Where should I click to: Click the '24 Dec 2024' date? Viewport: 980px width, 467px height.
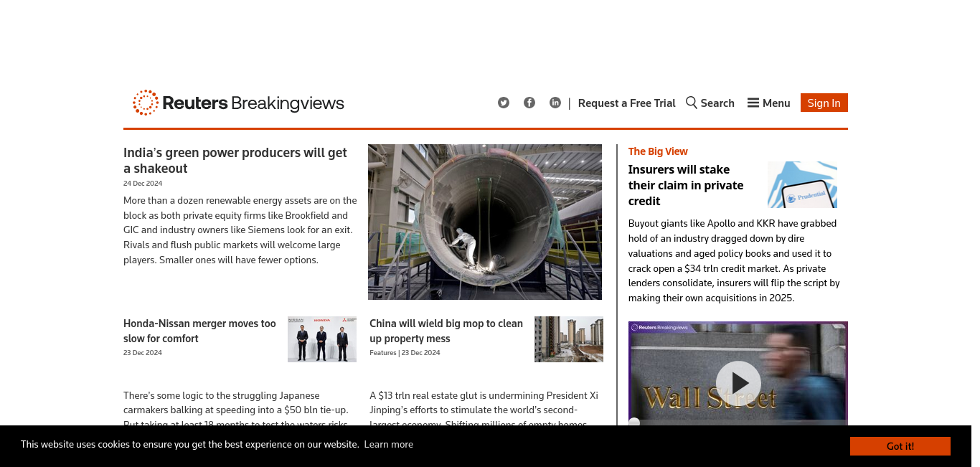point(143,184)
